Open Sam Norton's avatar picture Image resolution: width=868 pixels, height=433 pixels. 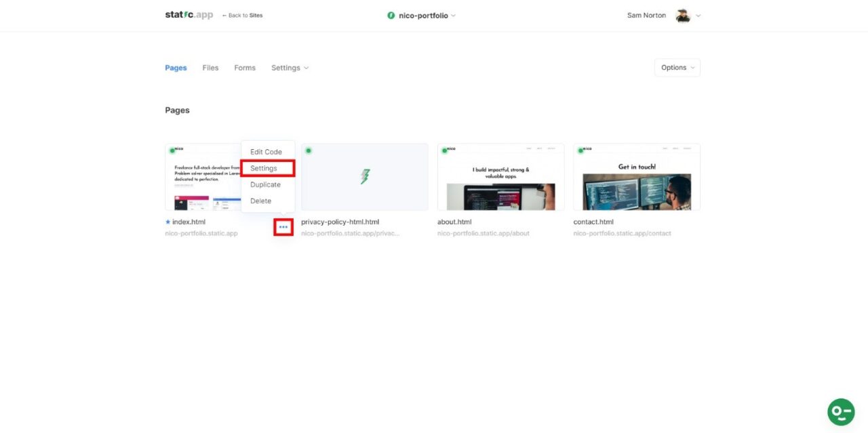tap(683, 16)
